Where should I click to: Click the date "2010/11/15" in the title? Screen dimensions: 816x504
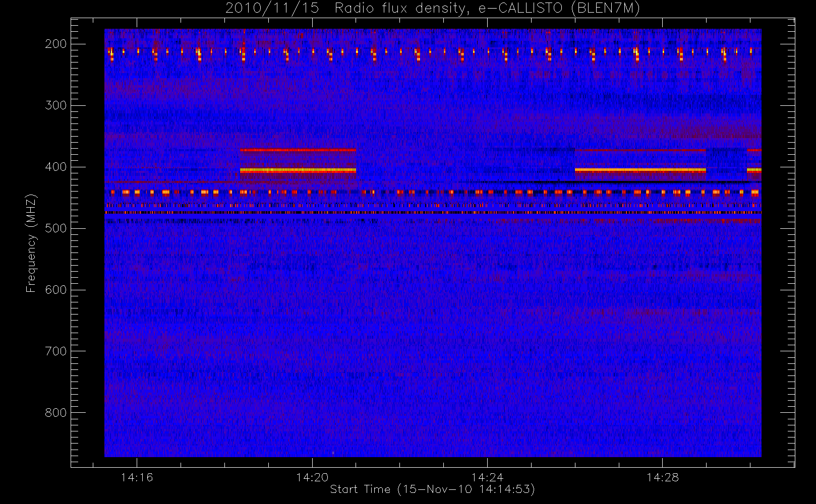272,9
